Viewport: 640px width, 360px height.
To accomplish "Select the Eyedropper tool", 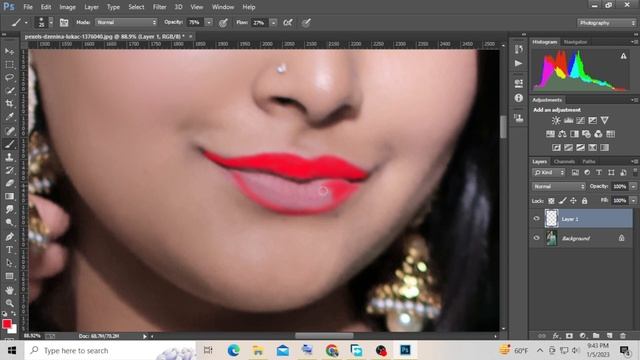I will 9,117.
